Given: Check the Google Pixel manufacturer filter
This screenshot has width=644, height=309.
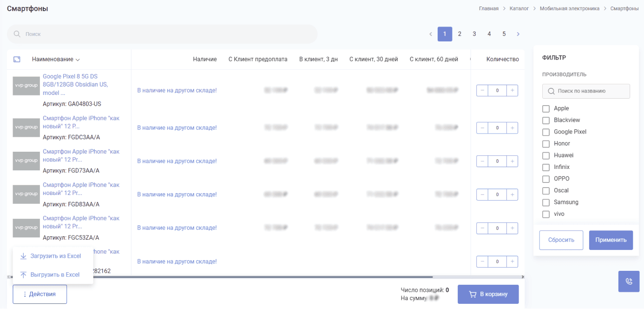Looking at the screenshot, I should coord(546,132).
